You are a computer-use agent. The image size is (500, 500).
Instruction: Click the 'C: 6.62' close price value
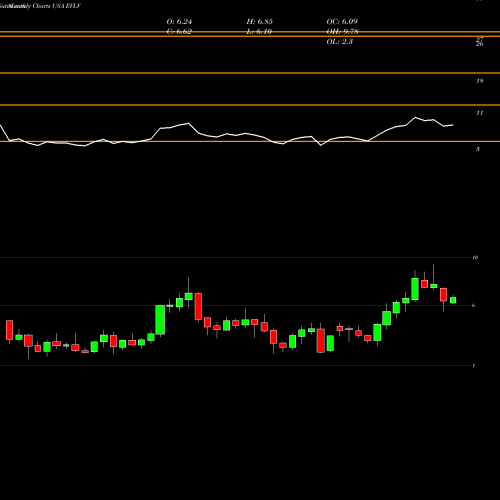179,32
